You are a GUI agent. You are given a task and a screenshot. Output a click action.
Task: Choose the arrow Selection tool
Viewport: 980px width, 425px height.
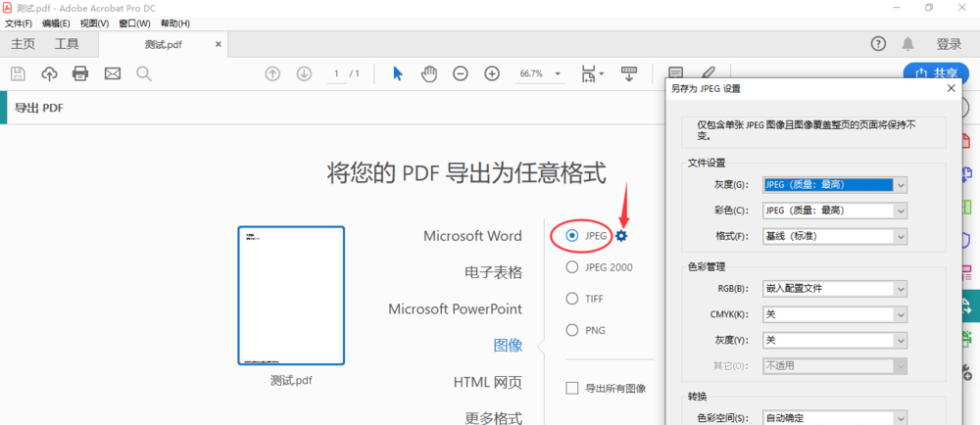tap(398, 73)
